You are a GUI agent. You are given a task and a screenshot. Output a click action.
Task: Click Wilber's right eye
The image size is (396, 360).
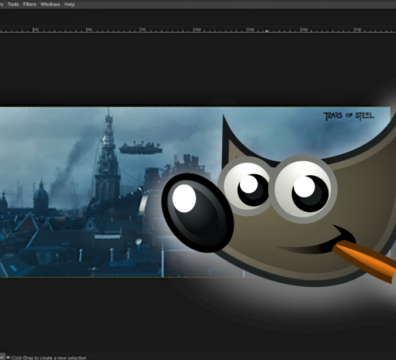[x=306, y=188]
